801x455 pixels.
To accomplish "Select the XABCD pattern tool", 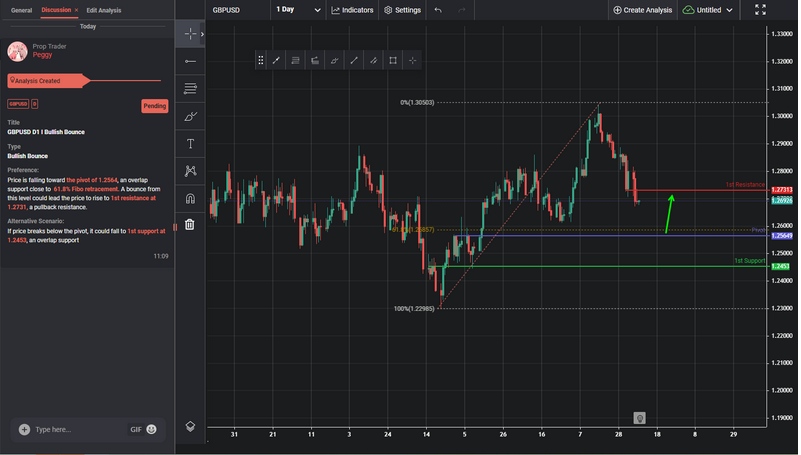I will coord(190,171).
